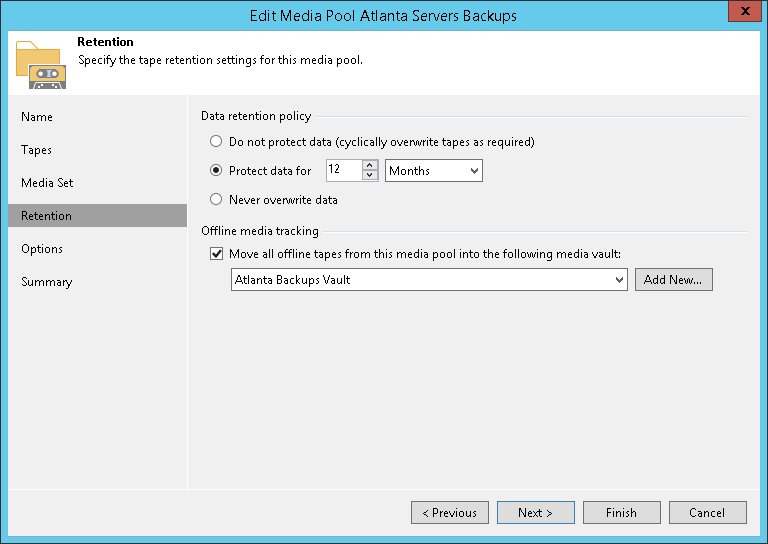Jump to the Options step
The width and height of the screenshot is (768, 544).
(42, 249)
